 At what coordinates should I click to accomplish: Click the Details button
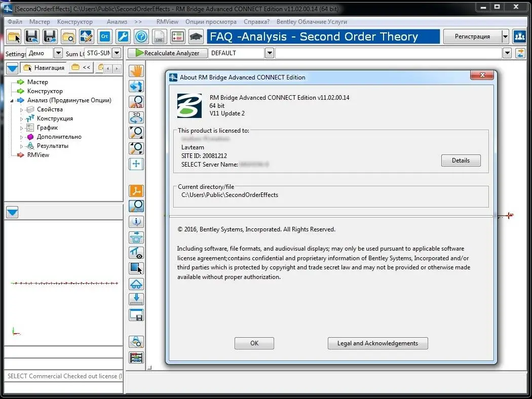click(x=461, y=161)
